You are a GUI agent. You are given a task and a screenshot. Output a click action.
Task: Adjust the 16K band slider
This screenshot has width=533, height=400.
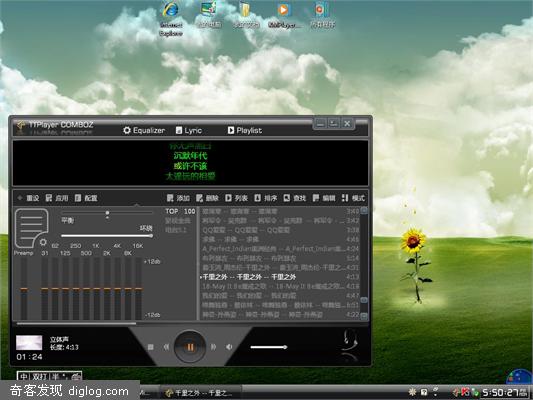click(138, 288)
